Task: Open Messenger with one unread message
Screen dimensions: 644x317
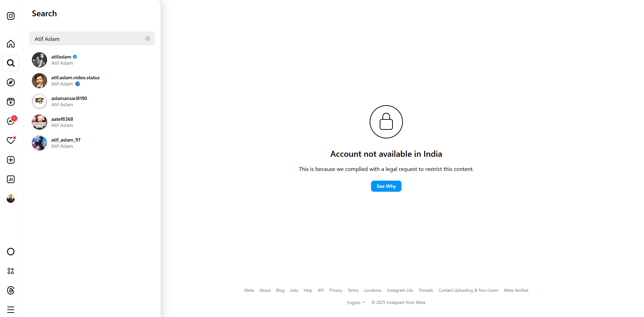Action: tap(11, 121)
